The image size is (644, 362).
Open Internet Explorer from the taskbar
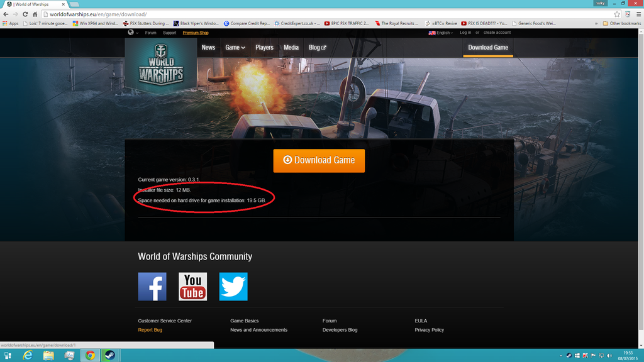click(x=28, y=355)
